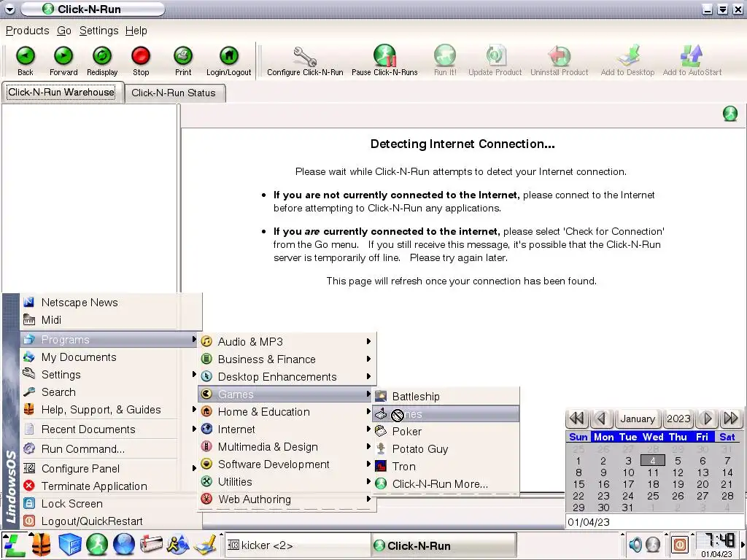Click the 01/04/23 date input field

click(x=654, y=522)
